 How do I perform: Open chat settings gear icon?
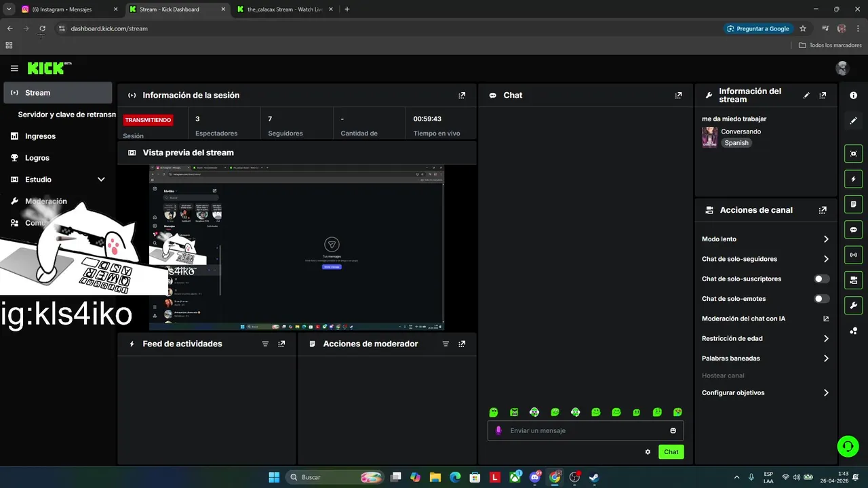(648, 452)
